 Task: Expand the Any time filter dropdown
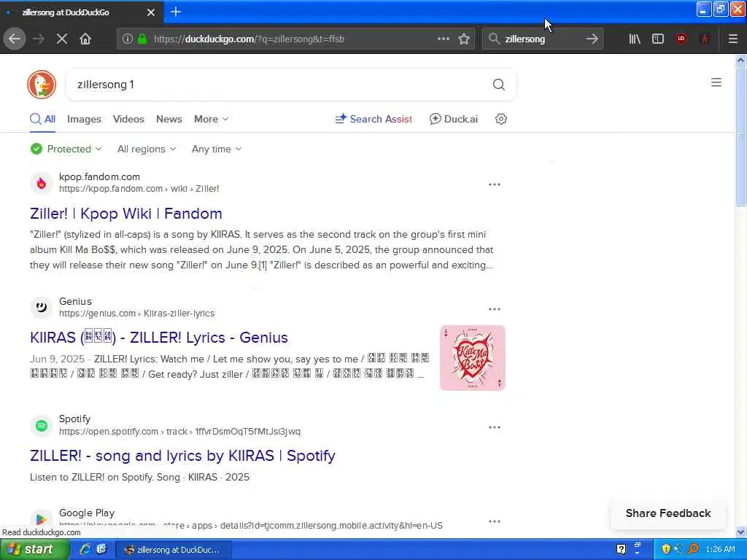pos(217,149)
